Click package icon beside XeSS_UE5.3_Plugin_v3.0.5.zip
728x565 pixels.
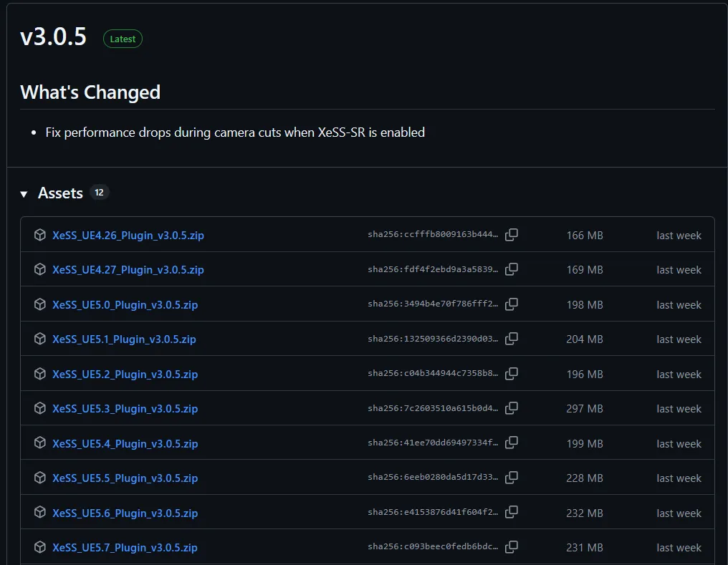[40, 408]
